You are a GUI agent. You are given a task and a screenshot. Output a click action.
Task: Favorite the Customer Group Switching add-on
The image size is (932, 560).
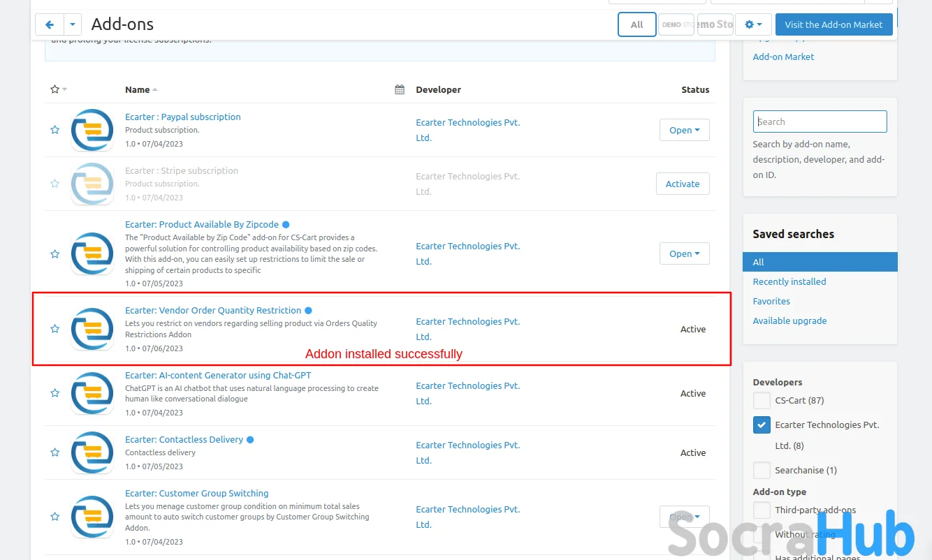tap(54, 517)
